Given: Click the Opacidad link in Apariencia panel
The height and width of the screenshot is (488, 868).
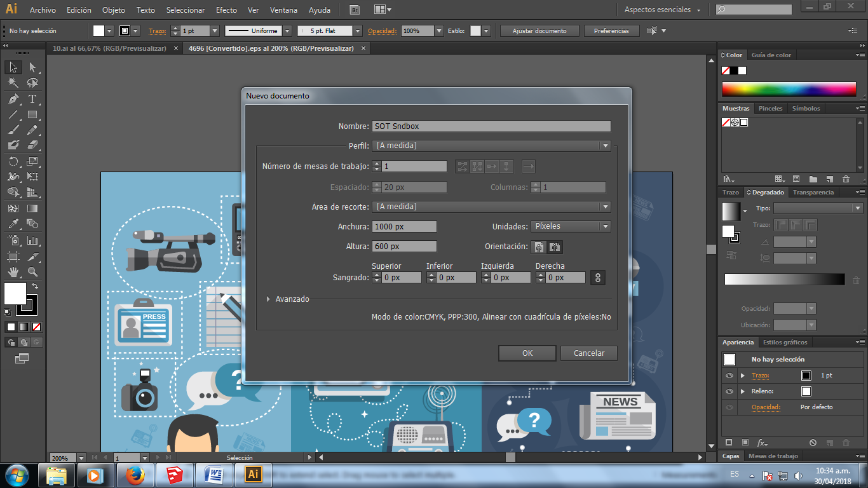Looking at the screenshot, I should click(x=766, y=407).
